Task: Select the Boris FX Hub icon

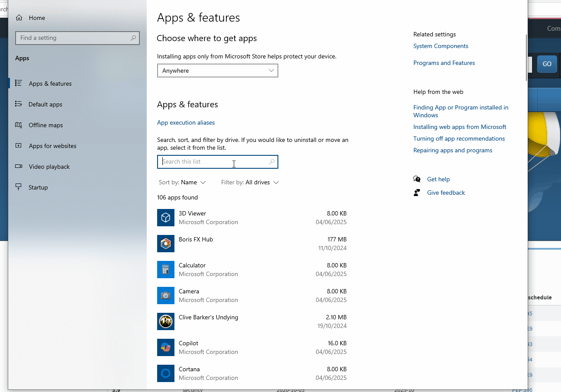Action: pyautogui.click(x=166, y=244)
